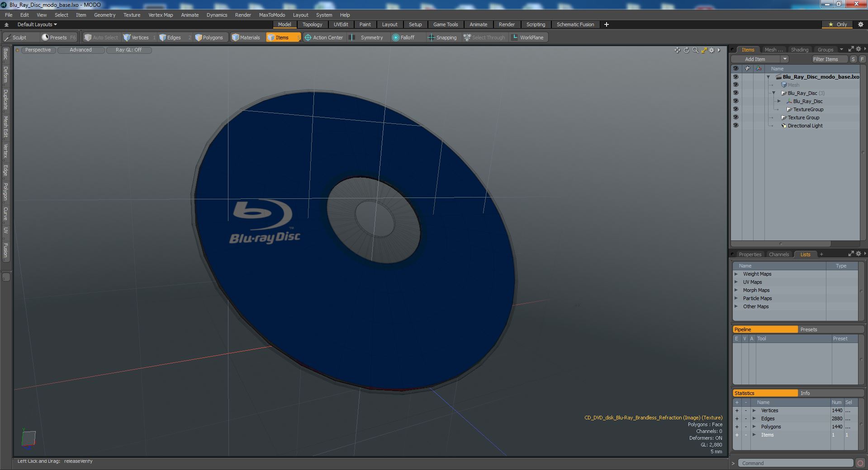Click the Advanced shading button
This screenshot has width=868, height=470.
point(81,50)
